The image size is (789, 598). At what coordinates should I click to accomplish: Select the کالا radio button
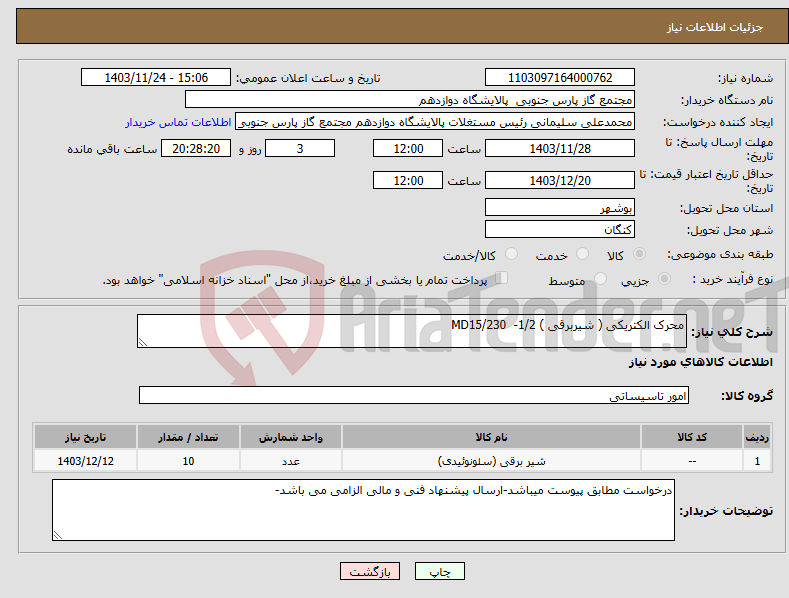tap(640, 254)
